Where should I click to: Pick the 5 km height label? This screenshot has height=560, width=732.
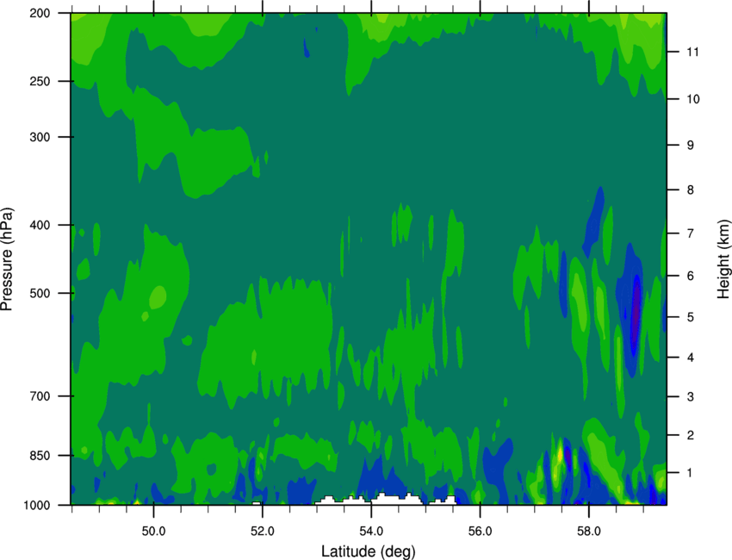coord(690,317)
